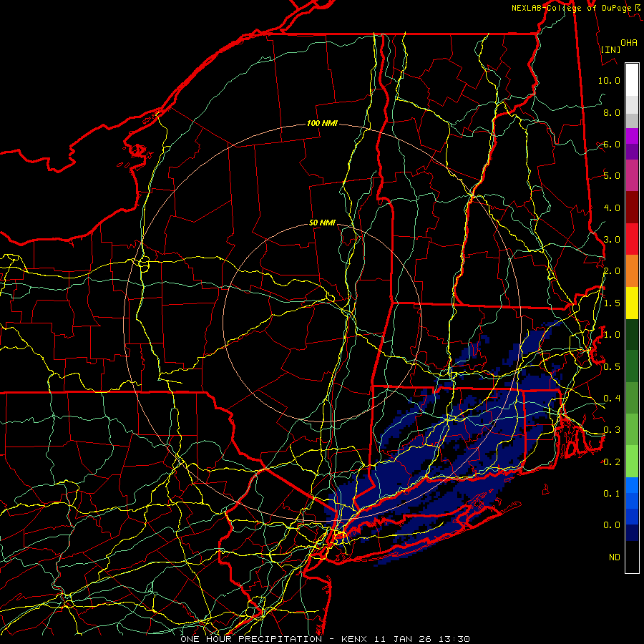Click the '0.0' legend value
Screen dimensions: 644x644
click(612, 525)
